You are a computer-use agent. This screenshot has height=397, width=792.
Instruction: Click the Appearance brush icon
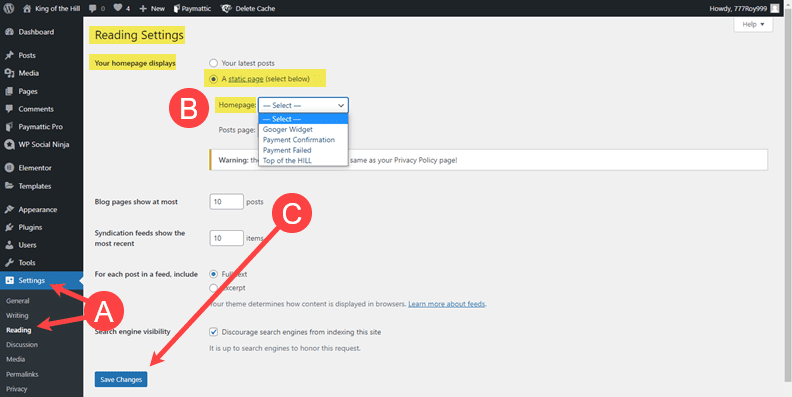pyautogui.click(x=9, y=209)
